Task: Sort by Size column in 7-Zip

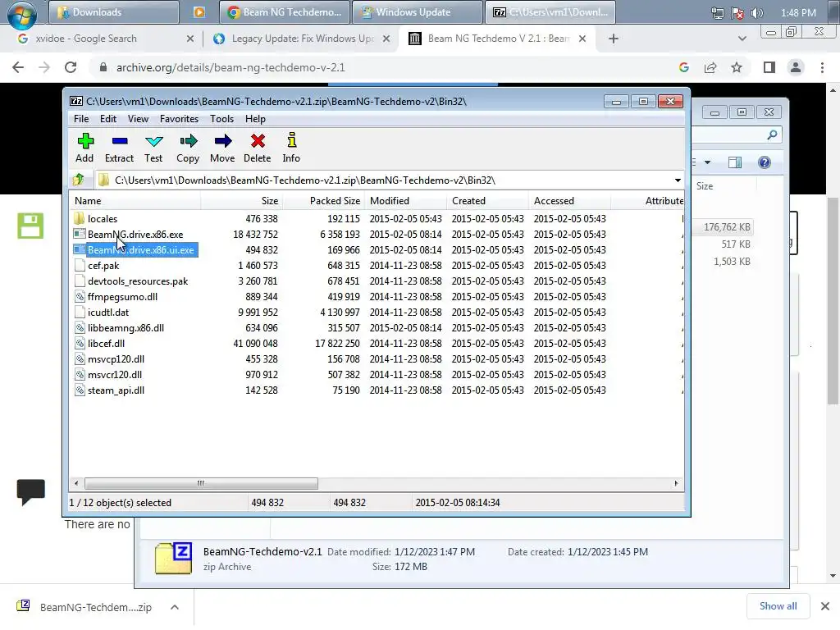Action: click(x=242, y=201)
